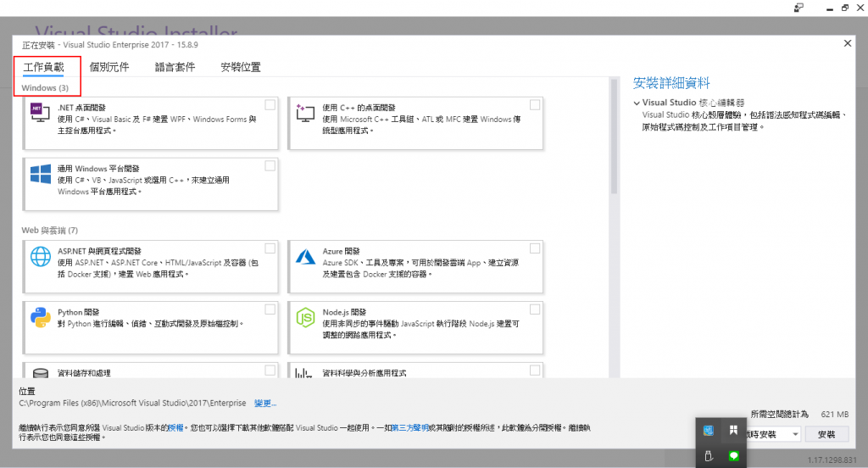Image resolution: width=868 pixels, height=468 pixels.
Task: Open the 授權 license link
Action: (x=175, y=427)
